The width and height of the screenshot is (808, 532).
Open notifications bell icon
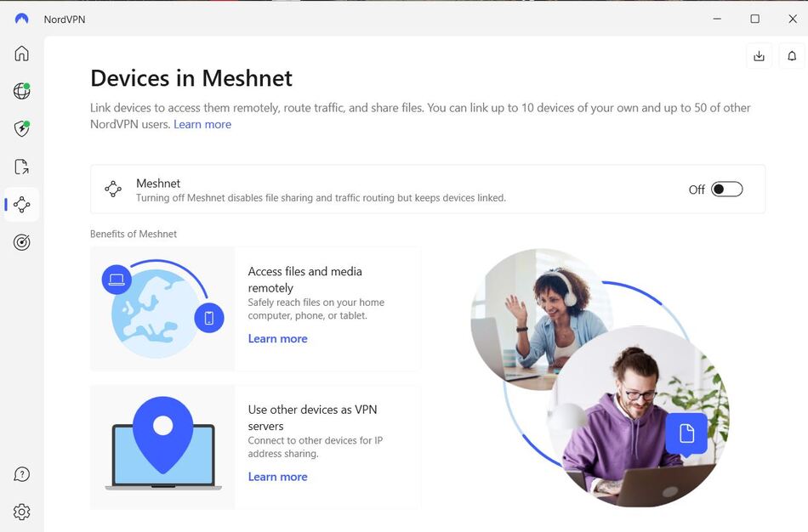pos(792,56)
